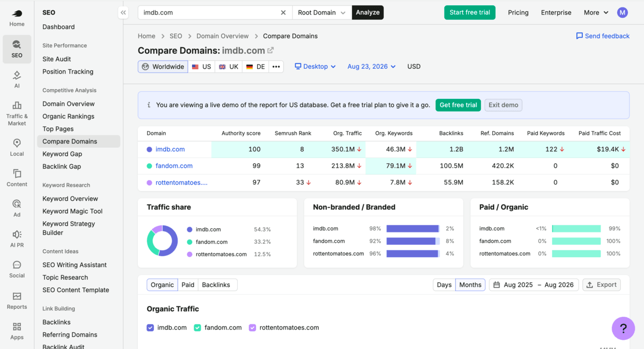The height and width of the screenshot is (349, 644).
Task: Open the Root Domain dropdown
Action: click(x=321, y=12)
